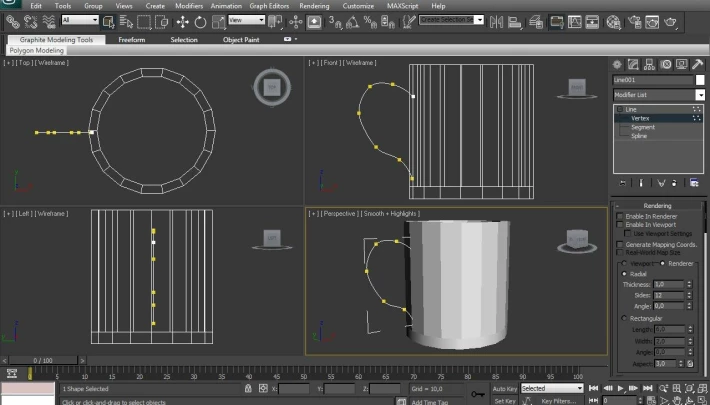Image resolution: width=710 pixels, height=405 pixels.
Task: Click the 0 / 100 time slider
Action: click(x=43, y=360)
